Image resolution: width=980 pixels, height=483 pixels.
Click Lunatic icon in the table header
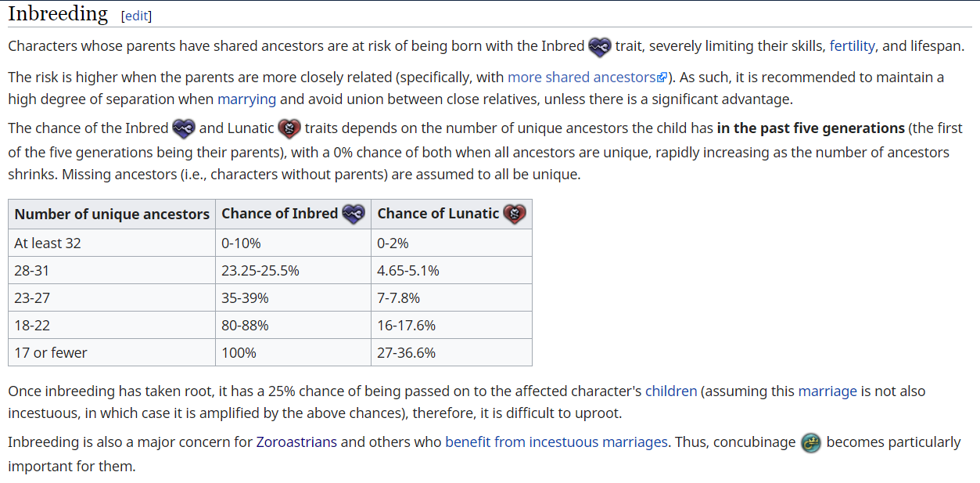coord(515,214)
